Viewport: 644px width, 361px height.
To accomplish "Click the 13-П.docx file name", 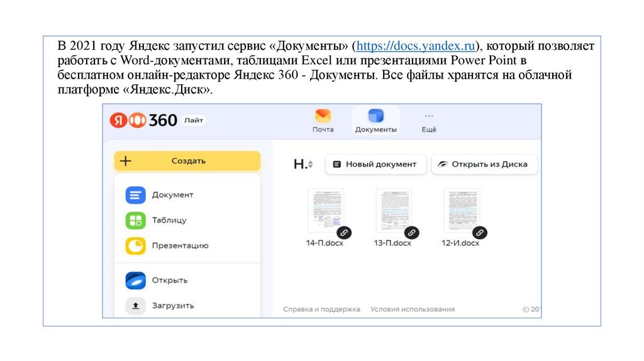I will click(x=392, y=243).
